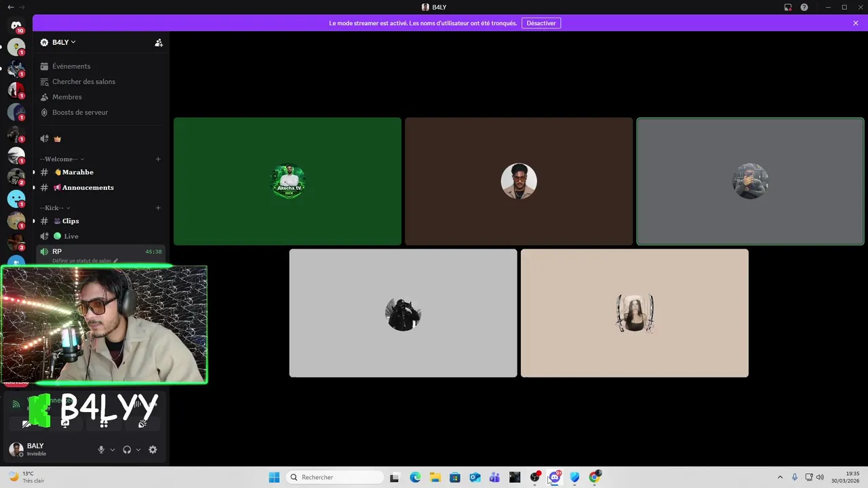Collapse the --Kick-- category
This screenshot has height=488, width=868.
tap(56, 208)
